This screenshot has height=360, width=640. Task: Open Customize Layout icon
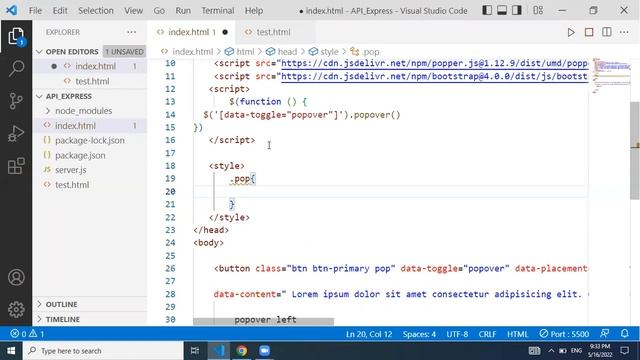point(538,10)
